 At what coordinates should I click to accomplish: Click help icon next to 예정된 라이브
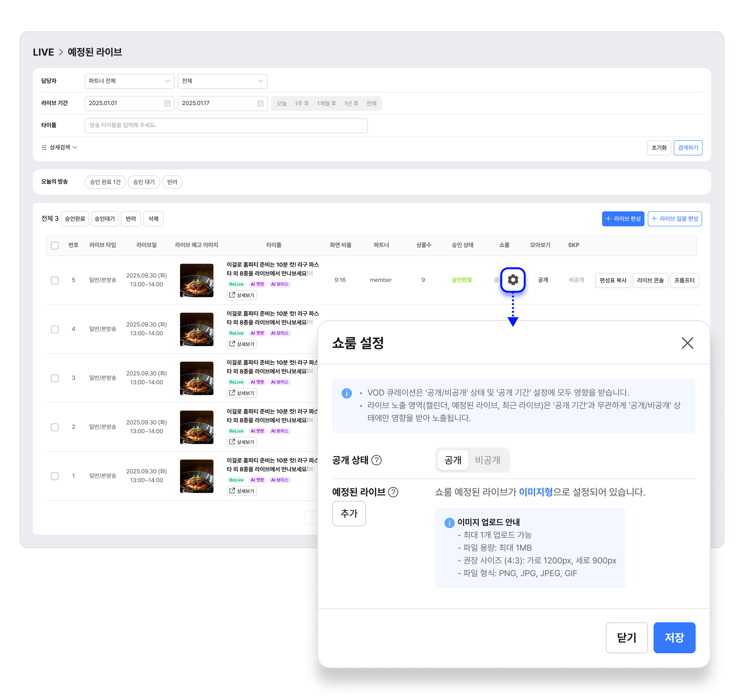393,492
